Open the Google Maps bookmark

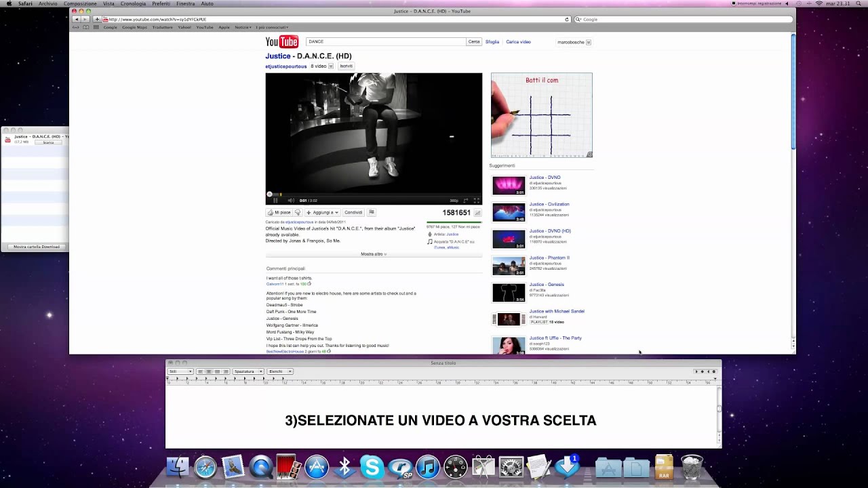pos(134,27)
